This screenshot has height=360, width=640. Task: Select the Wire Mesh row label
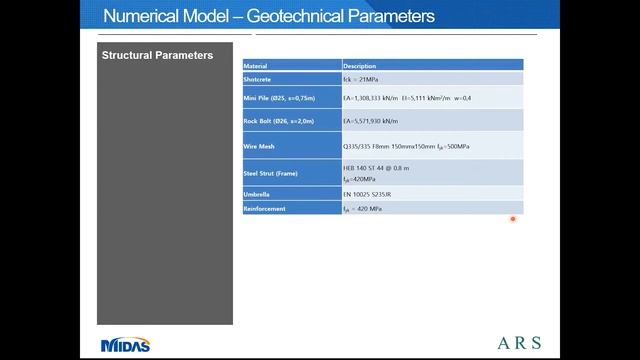tap(292, 145)
